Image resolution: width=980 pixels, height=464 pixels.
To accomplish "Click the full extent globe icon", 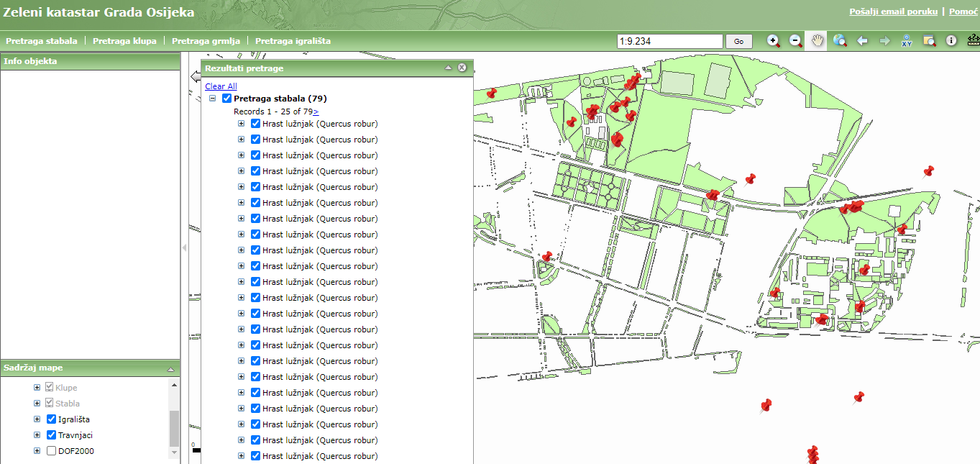I will tap(840, 41).
